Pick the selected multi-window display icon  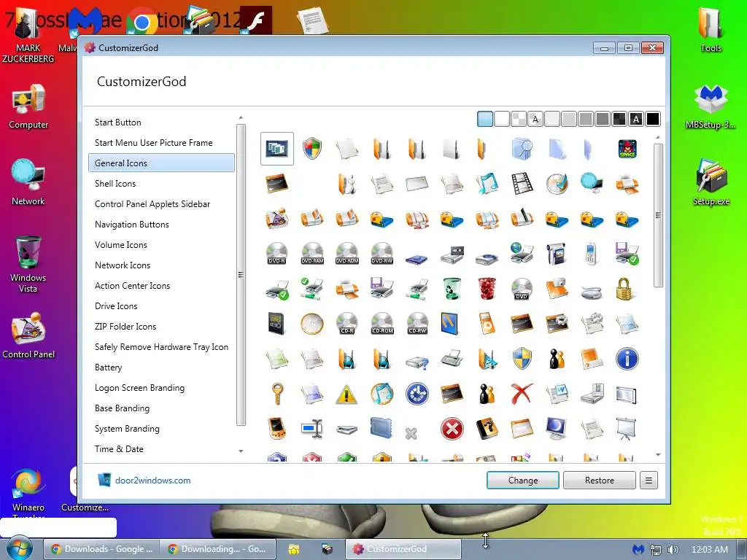point(276,149)
